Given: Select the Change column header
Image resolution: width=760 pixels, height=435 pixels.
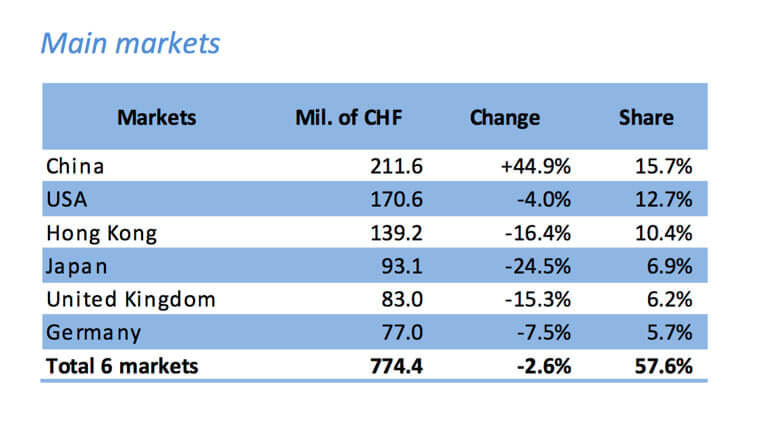Looking at the screenshot, I should coord(504,117).
